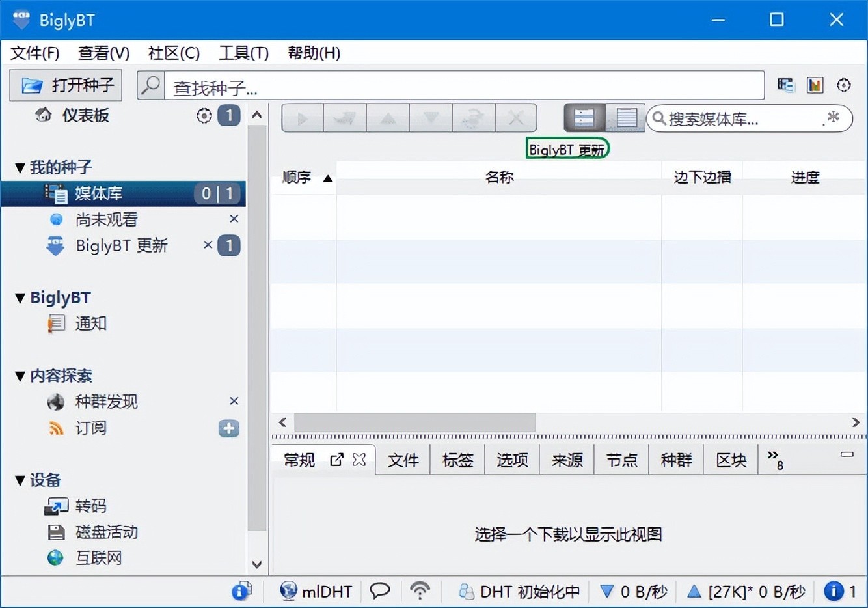Viewport: 868px width, 608px height.
Task: Open the 社区(C) menu
Action: click(x=174, y=53)
